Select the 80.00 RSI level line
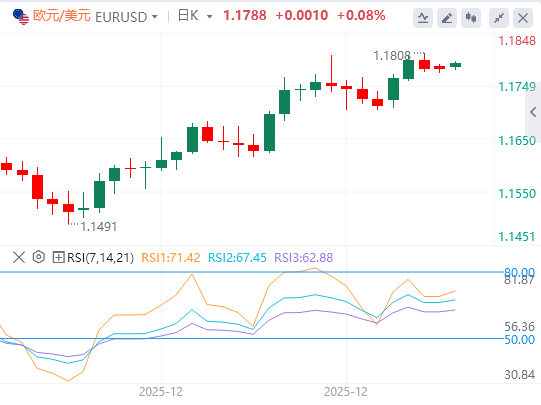541x405 pixels. coord(519,273)
